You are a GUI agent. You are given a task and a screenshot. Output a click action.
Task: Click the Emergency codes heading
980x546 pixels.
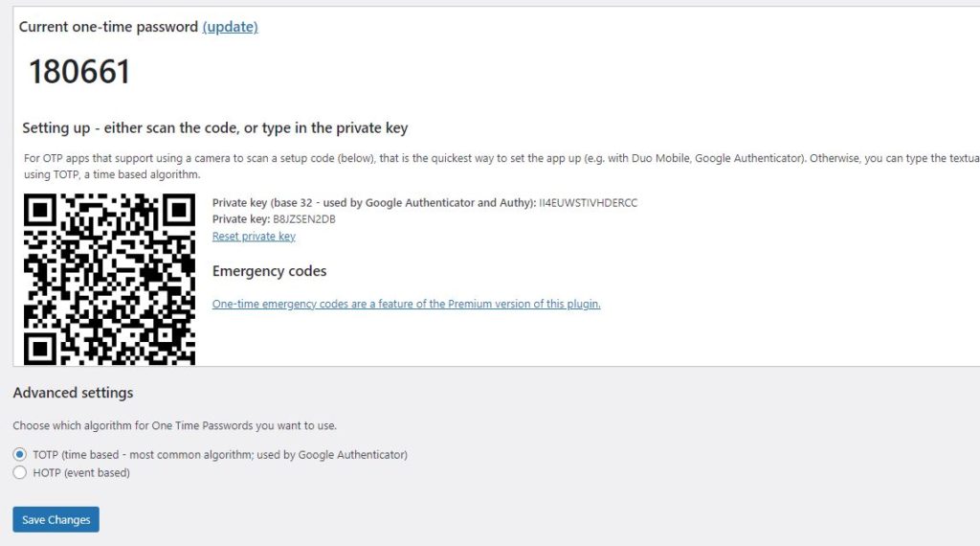(269, 271)
